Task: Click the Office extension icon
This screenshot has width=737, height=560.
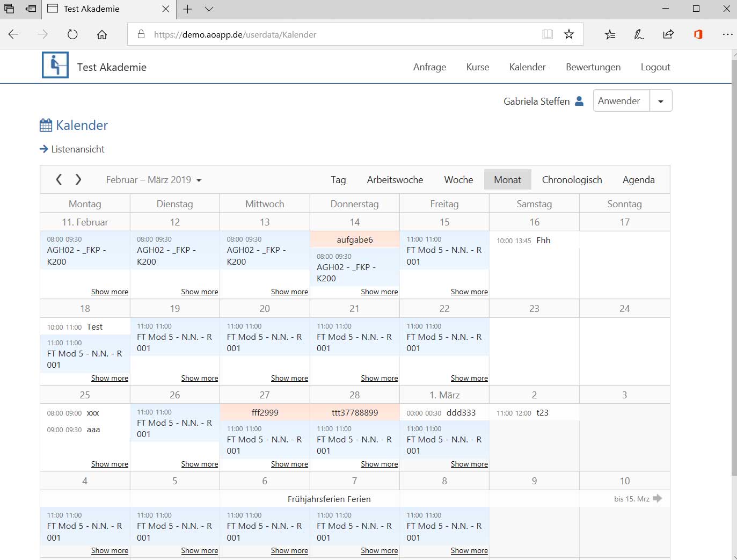Action: pyautogui.click(x=698, y=34)
